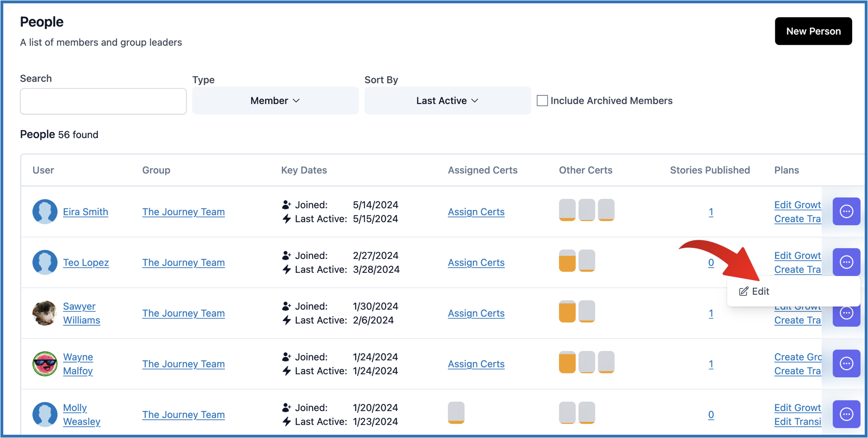Click Wayne Malfoy's watermelon avatar
Viewport: 868px width, 438px height.
(x=45, y=364)
